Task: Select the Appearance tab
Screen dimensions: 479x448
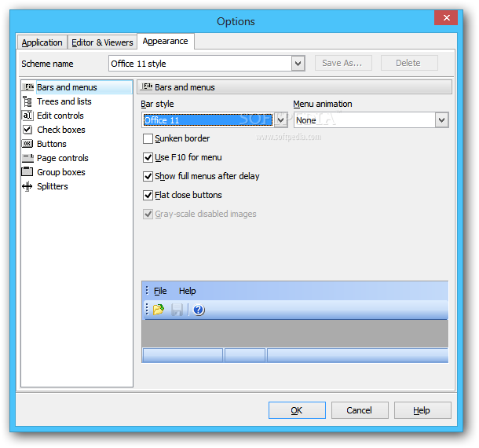Action: [x=165, y=41]
